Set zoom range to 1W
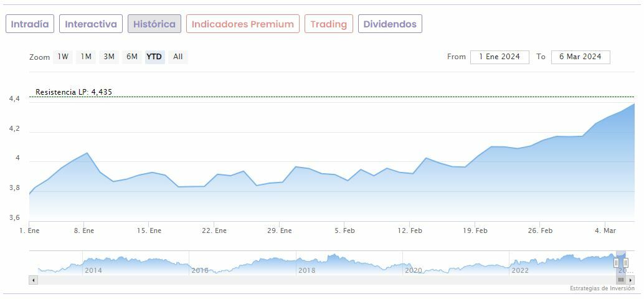This screenshot has height=299, width=644. (x=63, y=57)
